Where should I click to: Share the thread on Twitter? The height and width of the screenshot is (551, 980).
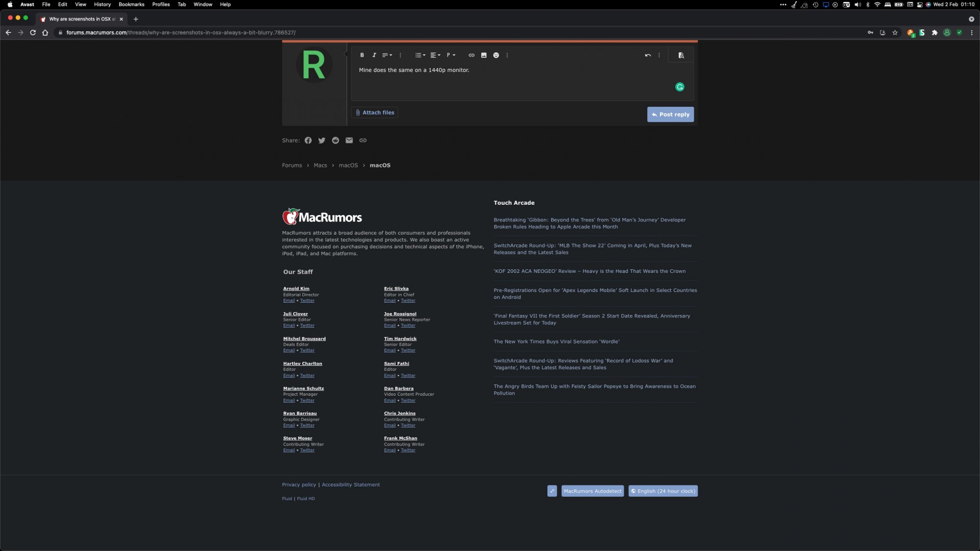click(321, 141)
